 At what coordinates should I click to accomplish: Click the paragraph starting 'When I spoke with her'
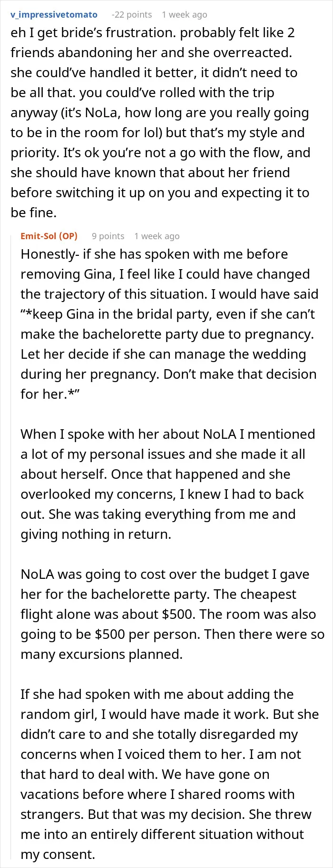click(167, 484)
